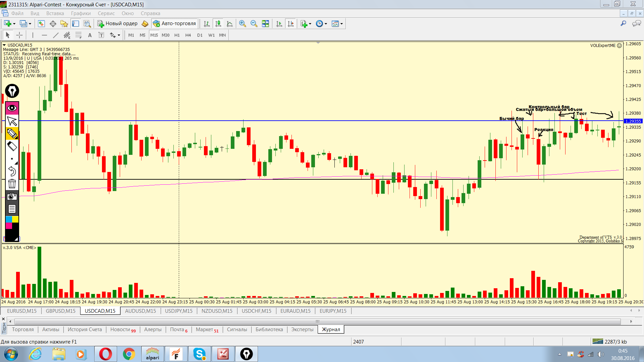Toggle chart shift icon
This screenshot has height=362, width=644.
pos(291,23)
